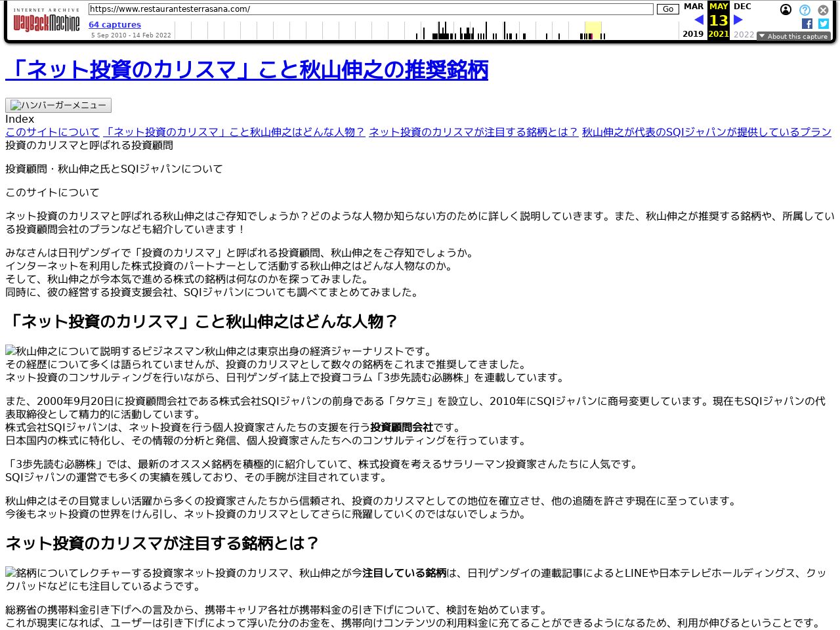Viewport: 840px width, 630px height.
Task: Open the 64 captures link
Action: (115, 25)
